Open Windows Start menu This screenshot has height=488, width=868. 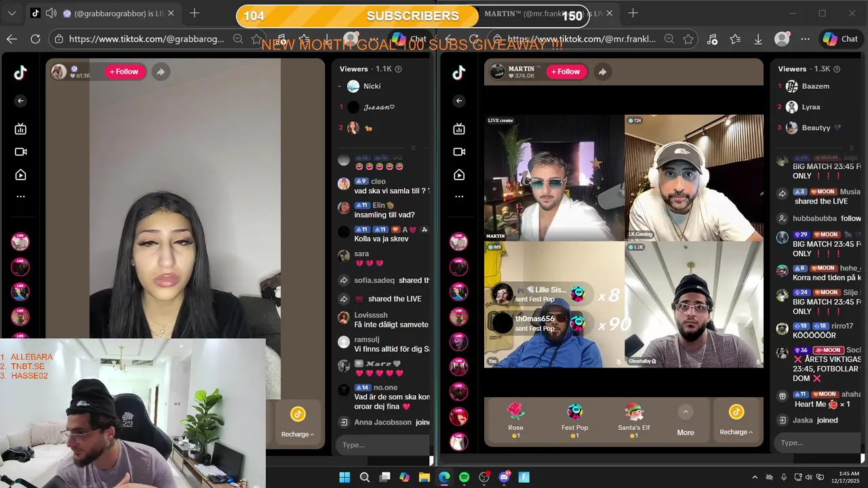(x=344, y=477)
